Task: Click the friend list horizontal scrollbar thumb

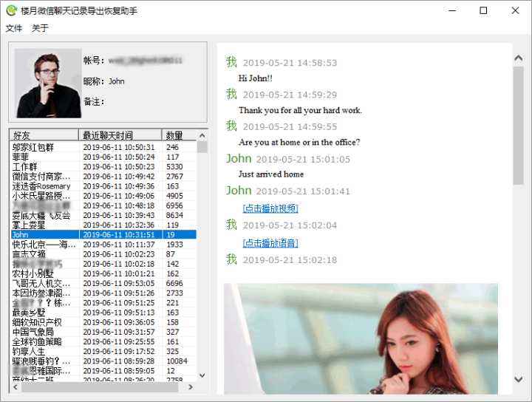Action: point(100,387)
